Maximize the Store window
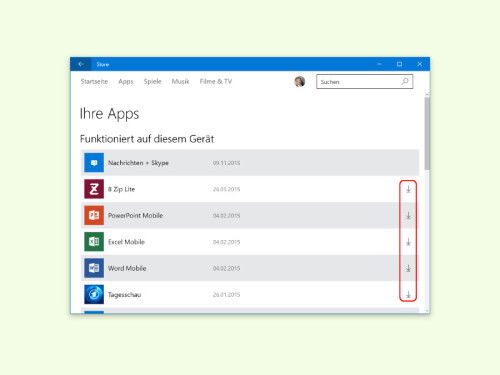500x375 pixels. [399, 64]
